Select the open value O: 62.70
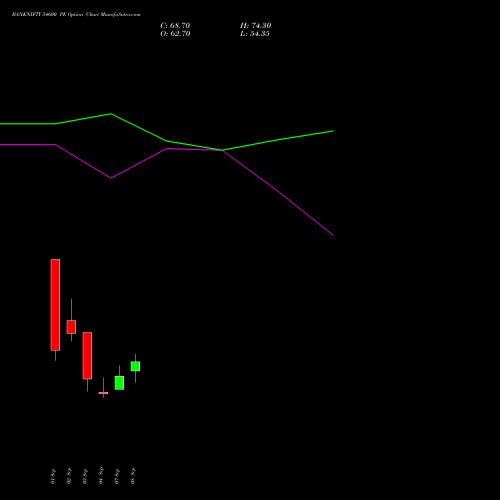The width and height of the screenshot is (500, 500). pos(175,34)
